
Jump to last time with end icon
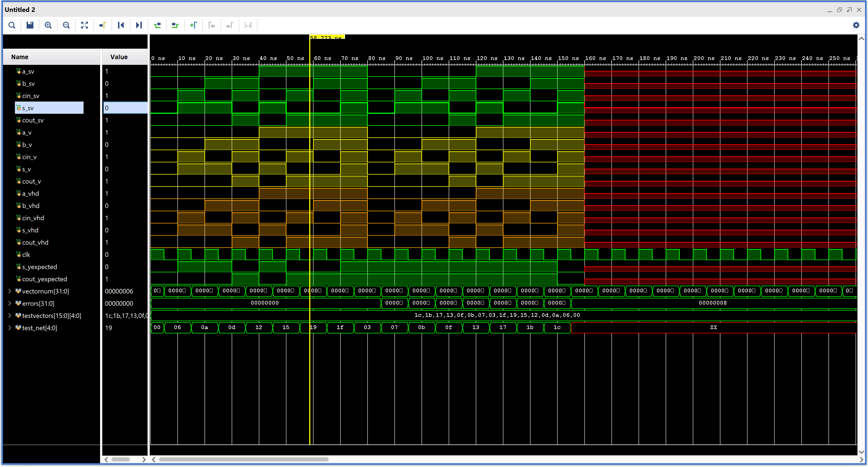pos(139,25)
